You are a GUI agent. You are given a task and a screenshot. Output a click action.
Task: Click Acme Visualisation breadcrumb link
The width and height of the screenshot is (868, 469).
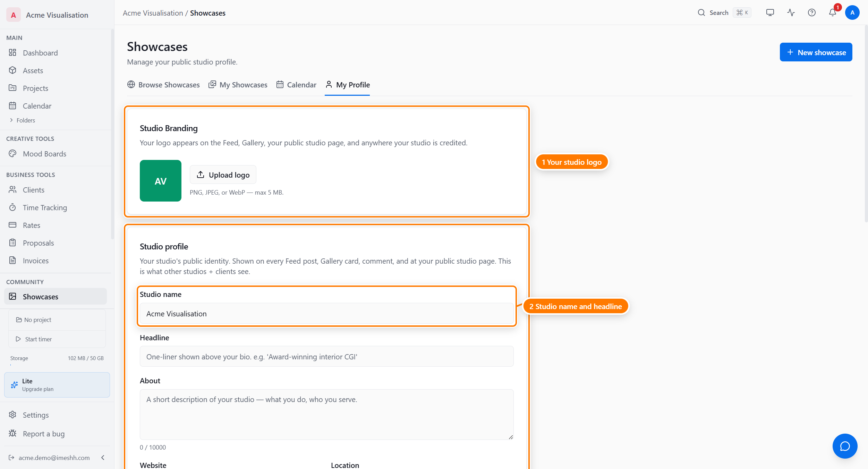coord(153,13)
